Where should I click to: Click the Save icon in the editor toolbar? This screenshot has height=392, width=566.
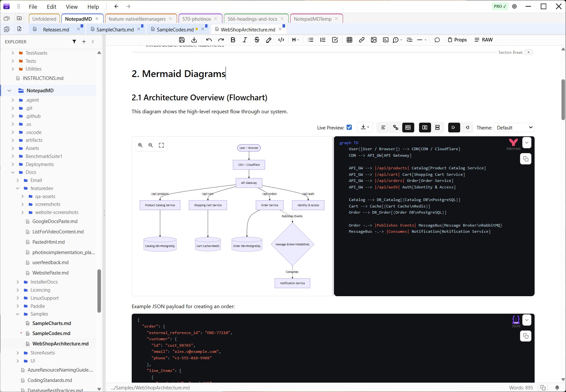182,40
